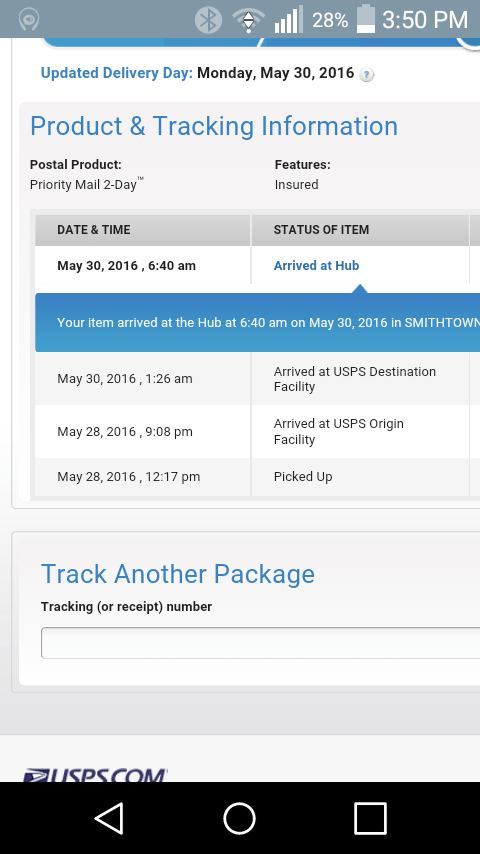Focus the Tracking number input field
This screenshot has height=854, width=480.
tap(260, 643)
